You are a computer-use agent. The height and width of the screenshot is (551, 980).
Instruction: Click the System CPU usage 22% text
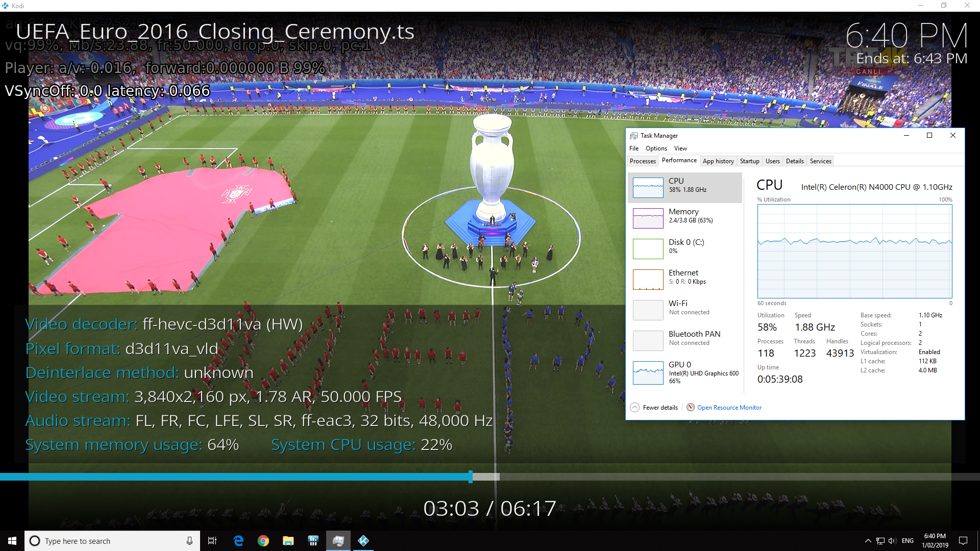point(361,445)
